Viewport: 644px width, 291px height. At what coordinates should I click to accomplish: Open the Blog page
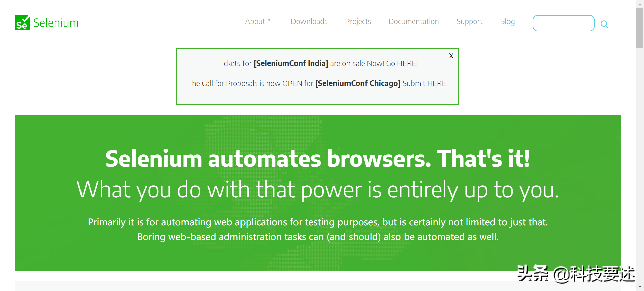point(507,21)
